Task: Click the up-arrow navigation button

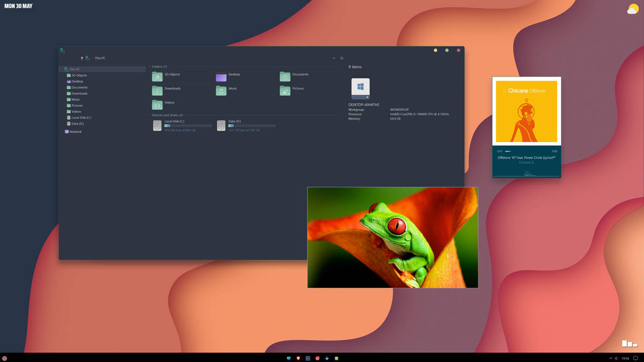Action: 82,58
